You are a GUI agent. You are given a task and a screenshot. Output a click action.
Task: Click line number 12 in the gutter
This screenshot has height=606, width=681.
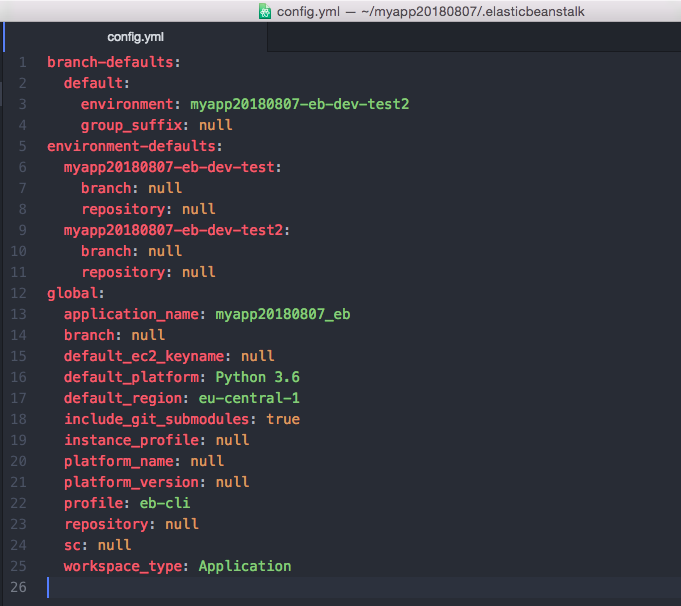19,293
